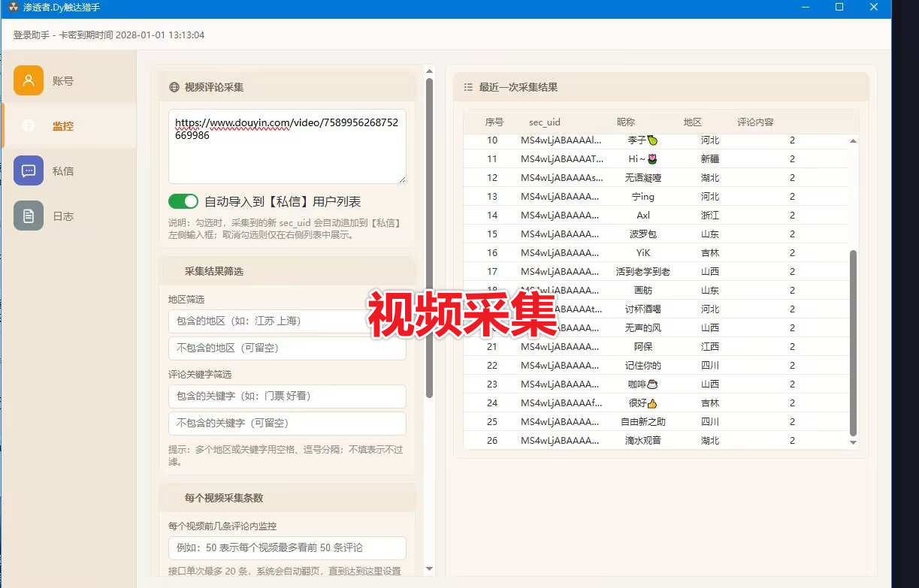Screen dimensions: 919x588
Task: Select result row 26 滴水观音
Action: pyautogui.click(x=643, y=441)
